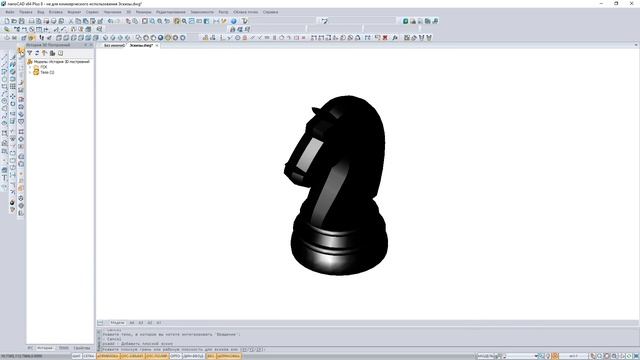Viewport: 640px width, 360px height.
Task: Toggle ОРТО mode in status bar
Action: (x=176, y=356)
